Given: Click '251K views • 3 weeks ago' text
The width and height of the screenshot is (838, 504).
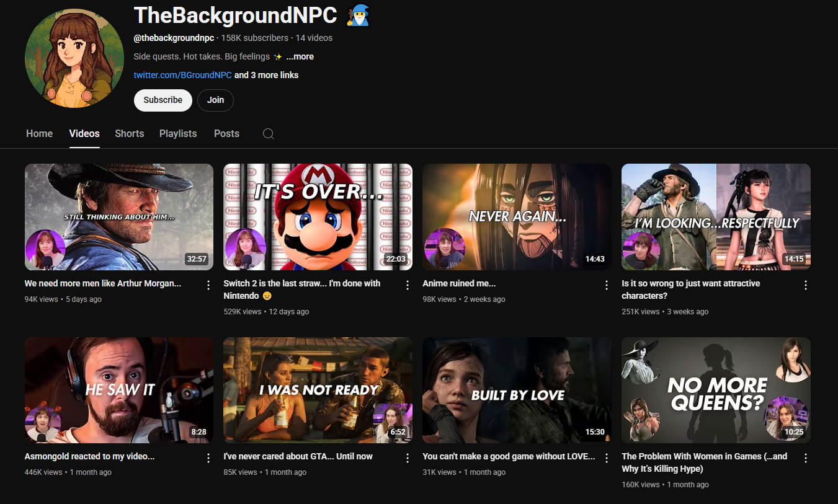Looking at the screenshot, I should point(665,312).
